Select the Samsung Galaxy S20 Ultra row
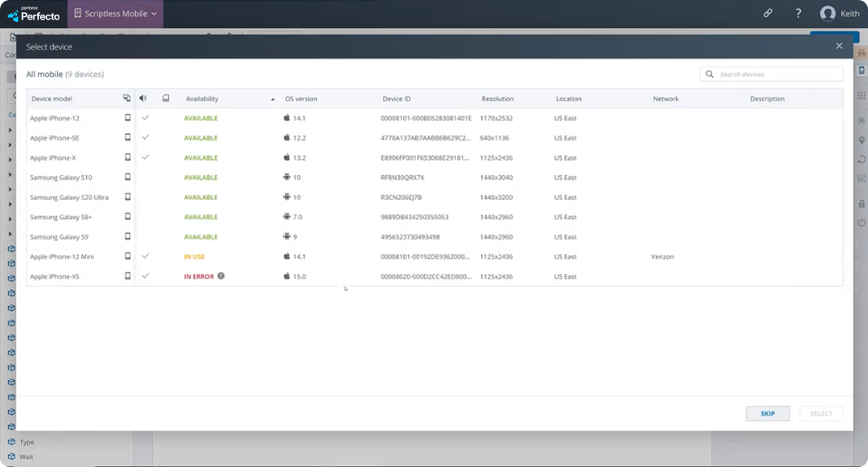 [x=435, y=197]
